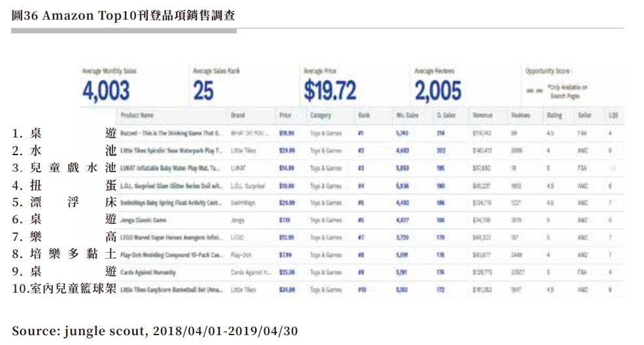Click the Only Available on Search Pages note
Screen dimensions: 644x345
coord(567,92)
